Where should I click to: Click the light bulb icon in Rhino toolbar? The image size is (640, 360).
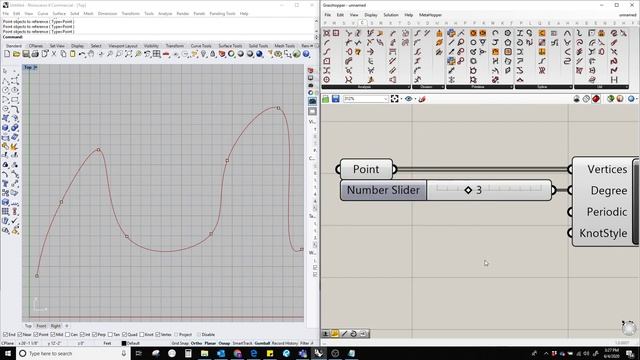tap(203, 54)
